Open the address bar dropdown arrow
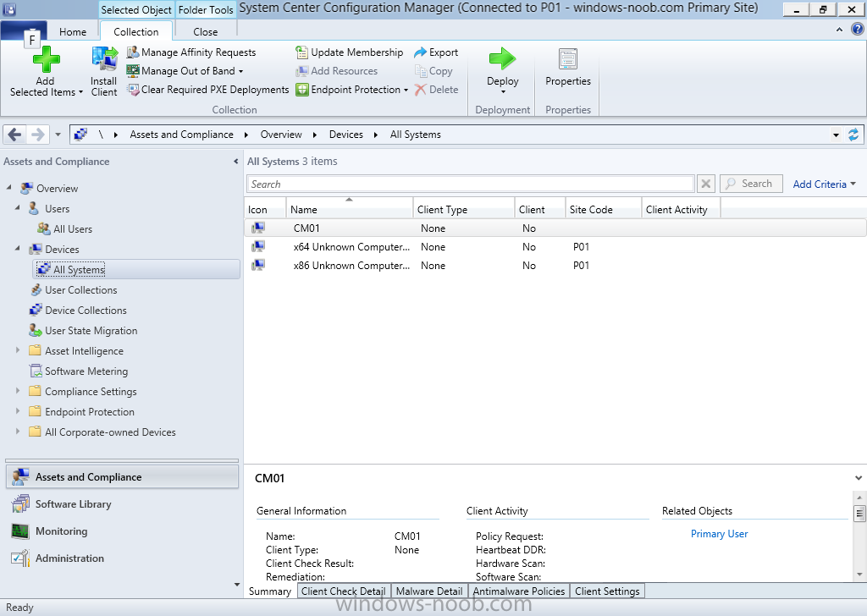The width and height of the screenshot is (867, 616). click(x=836, y=135)
